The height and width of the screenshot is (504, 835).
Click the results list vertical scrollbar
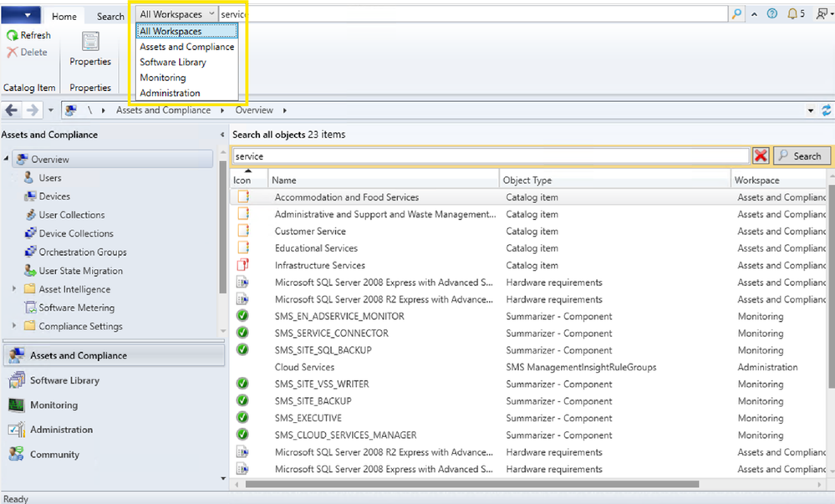pyautogui.click(x=831, y=288)
